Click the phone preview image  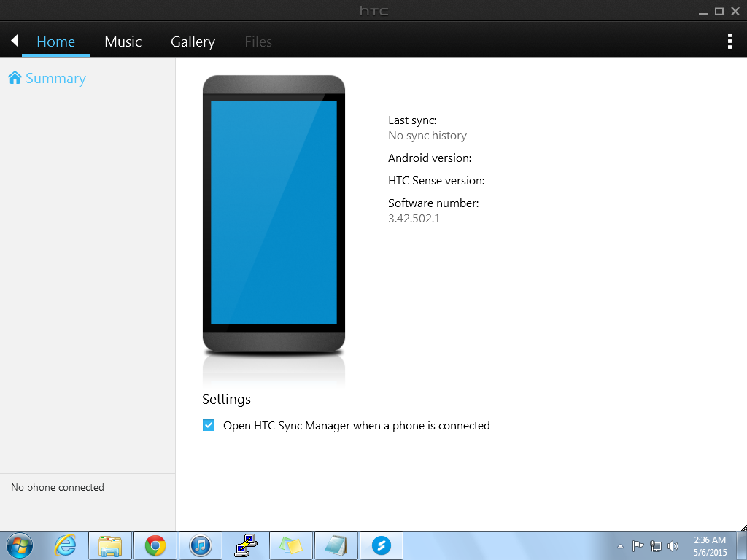click(274, 213)
